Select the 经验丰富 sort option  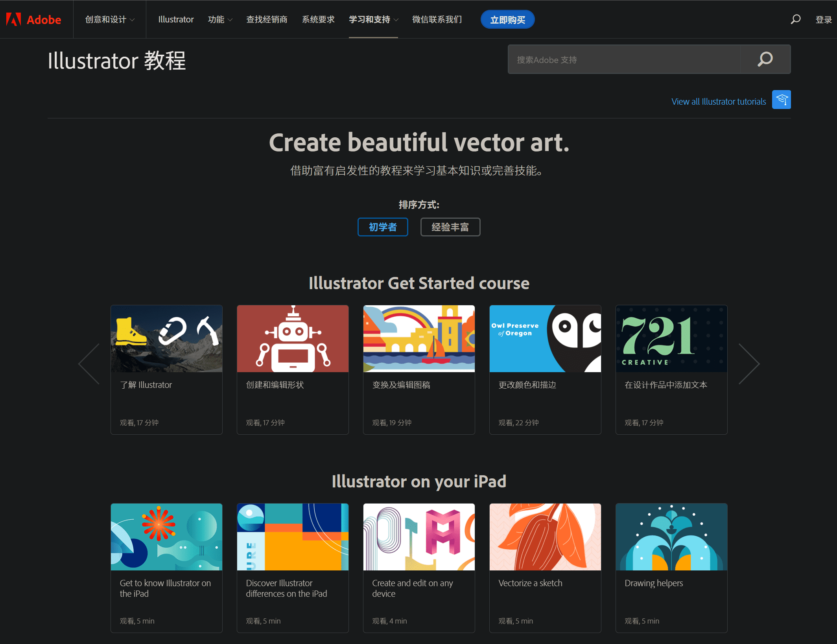click(450, 227)
